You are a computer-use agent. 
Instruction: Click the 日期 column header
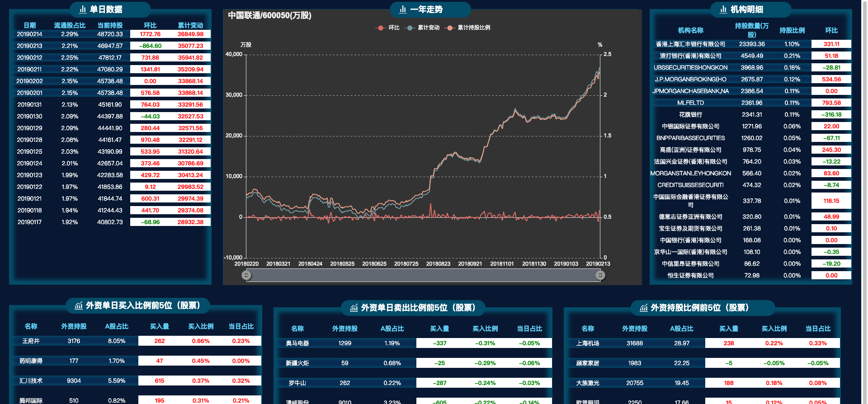point(30,25)
